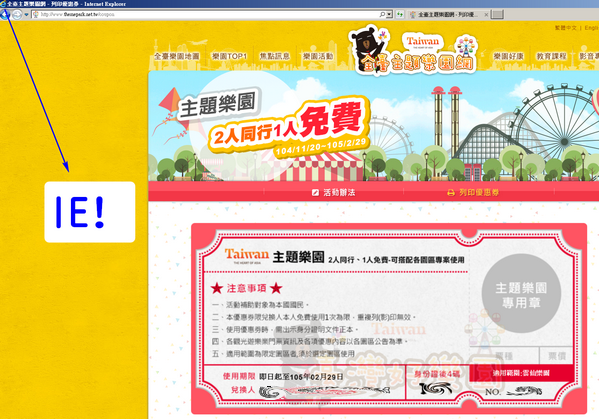Click the 適用範圍:雲仙樂園 red label
The height and width of the screenshot is (419, 599).
(521, 373)
